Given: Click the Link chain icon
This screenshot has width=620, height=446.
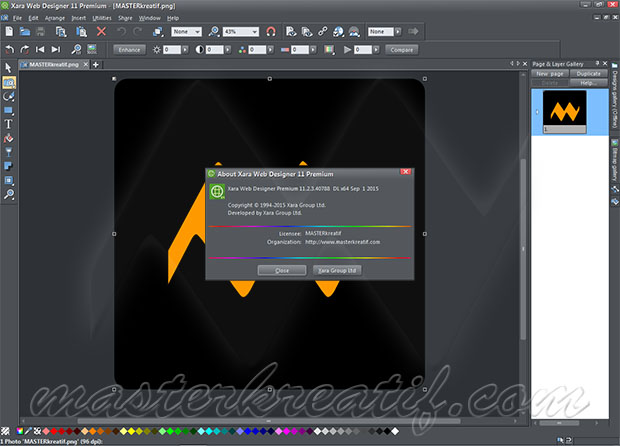Looking at the screenshot, I should pos(323,31).
